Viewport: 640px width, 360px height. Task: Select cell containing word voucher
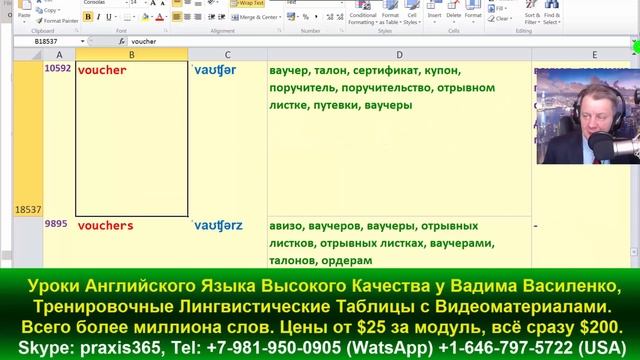pyautogui.click(x=131, y=138)
